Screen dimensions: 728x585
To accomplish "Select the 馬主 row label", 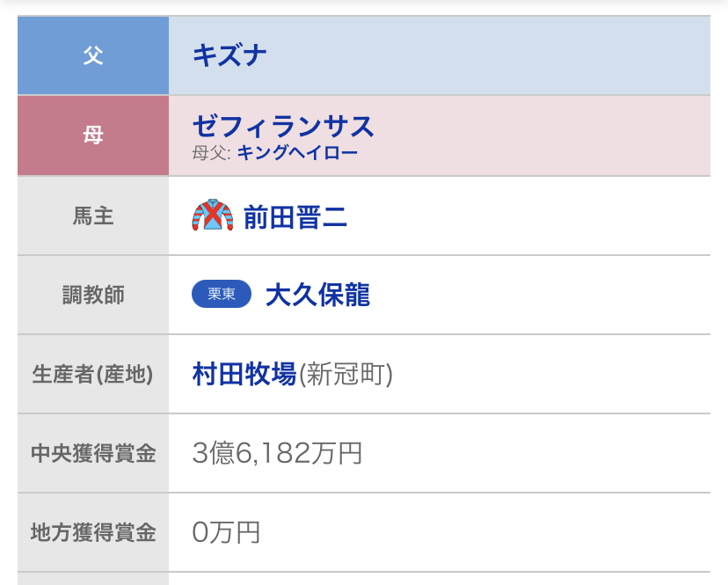I will point(93,216).
